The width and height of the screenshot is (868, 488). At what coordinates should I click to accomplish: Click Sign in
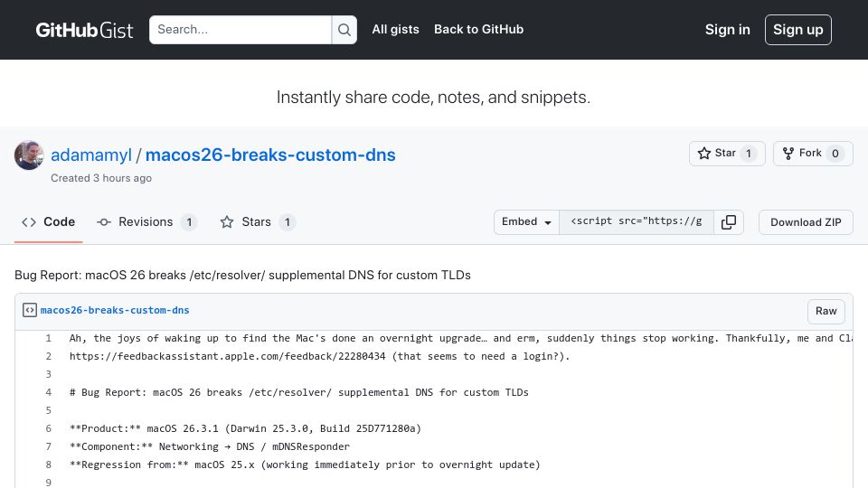click(x=727, y=30)
